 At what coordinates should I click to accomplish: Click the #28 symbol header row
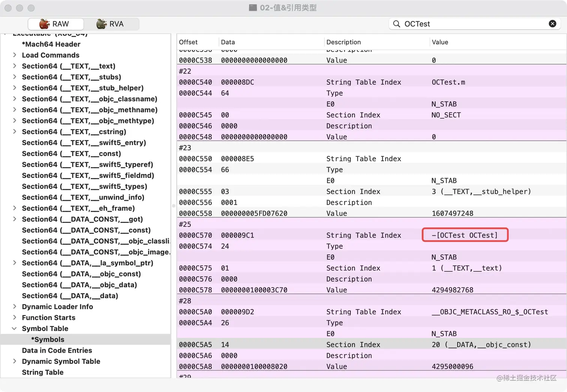(x=371, y=301)
